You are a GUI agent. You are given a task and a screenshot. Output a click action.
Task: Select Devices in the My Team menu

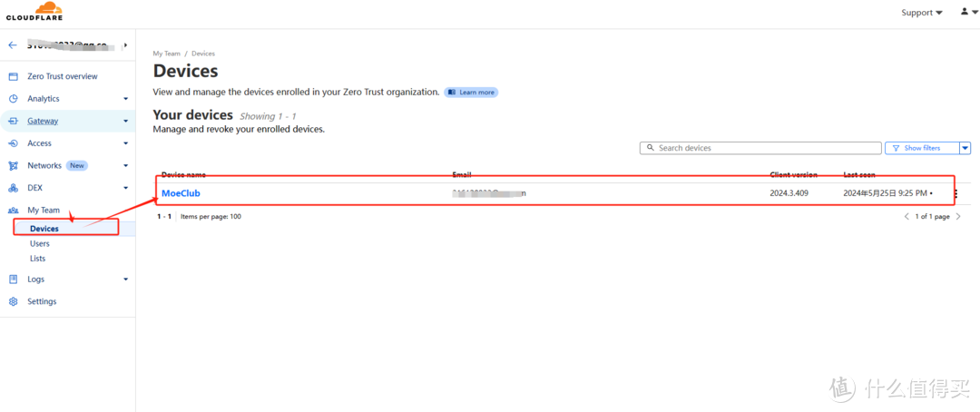[44, 229]
